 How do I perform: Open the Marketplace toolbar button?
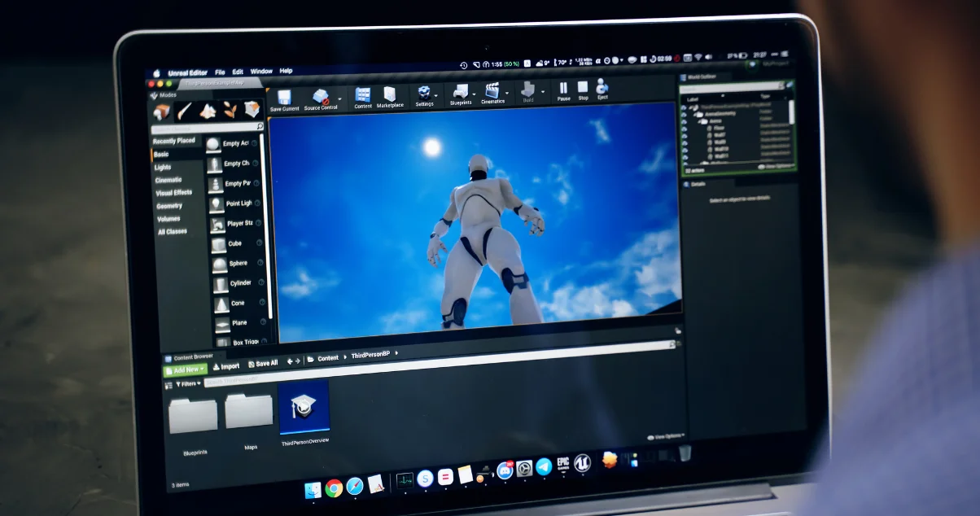click(x=390, y=97)
